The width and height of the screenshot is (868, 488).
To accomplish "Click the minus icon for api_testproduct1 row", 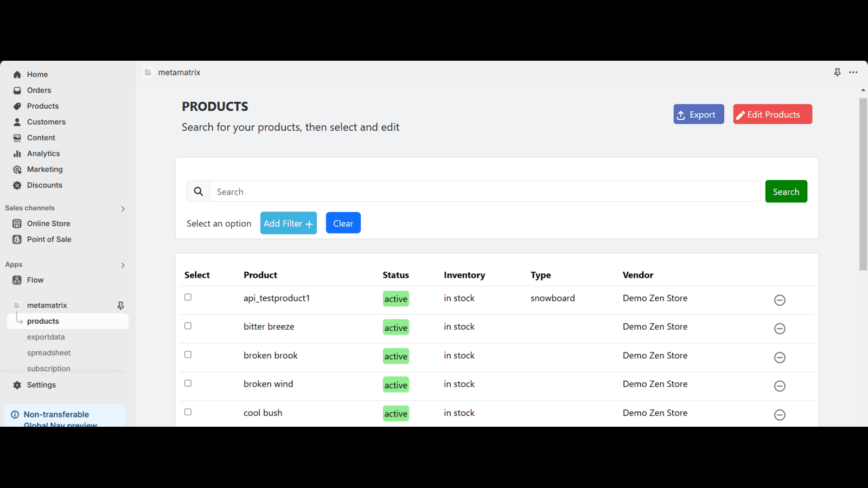I will coord(780,300).
